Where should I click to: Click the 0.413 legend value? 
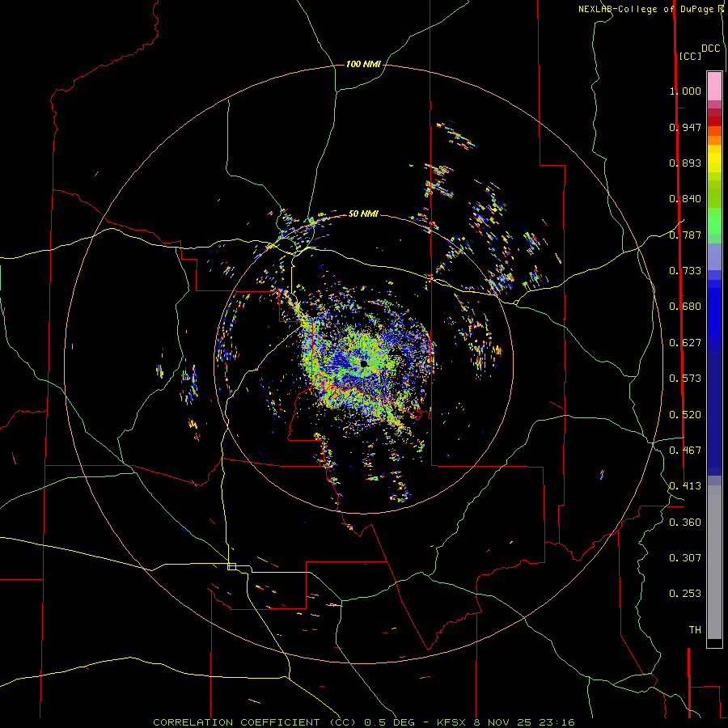685,486
